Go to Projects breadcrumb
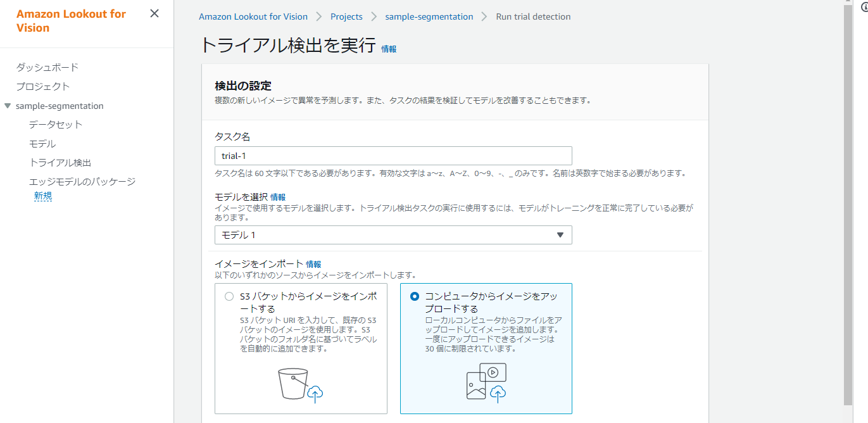The image size is (868, 423). click(346, 16)
